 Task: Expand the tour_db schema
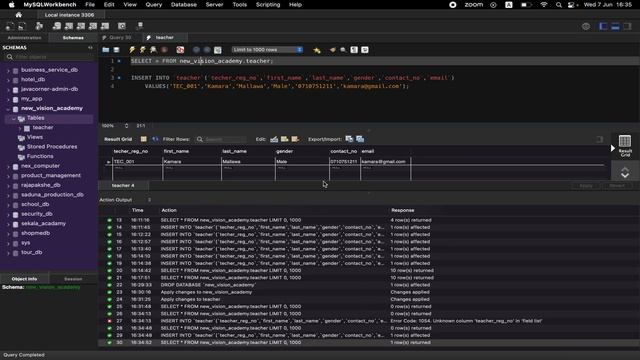click(8, 253)
